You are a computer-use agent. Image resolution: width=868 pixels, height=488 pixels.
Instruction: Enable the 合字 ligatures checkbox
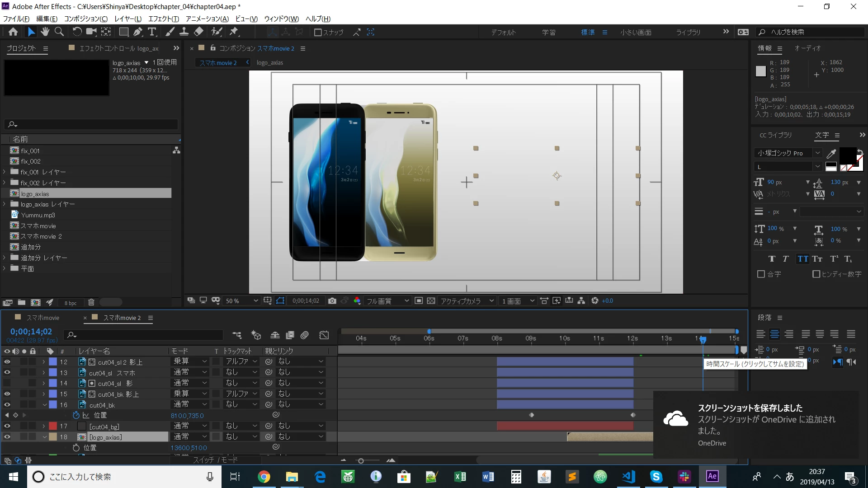point(761,274)
